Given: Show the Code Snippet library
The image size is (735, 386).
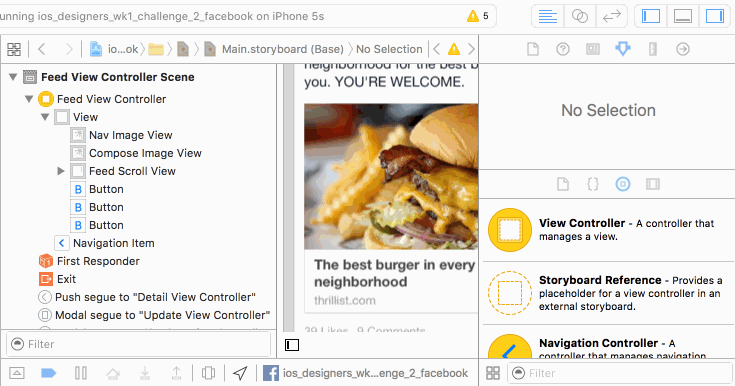Looking at the screenshot, I should pyautogui.click(x=593, y=184).
